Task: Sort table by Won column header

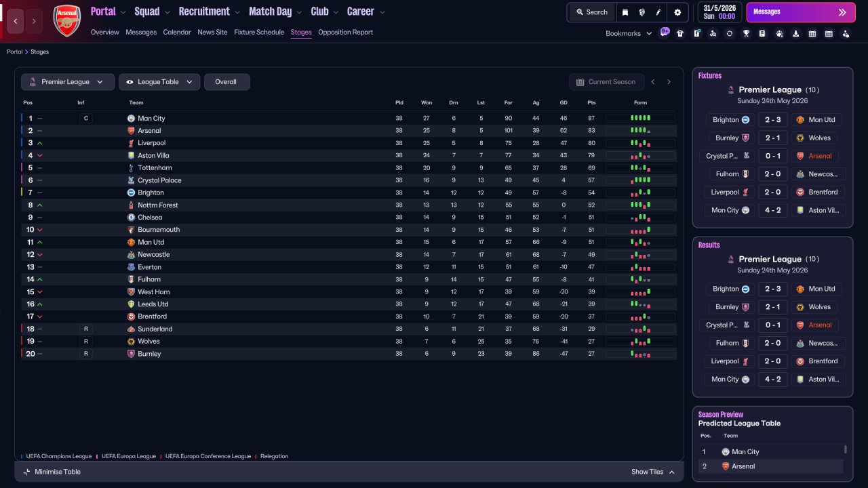Action: click(x=427, y=103)
